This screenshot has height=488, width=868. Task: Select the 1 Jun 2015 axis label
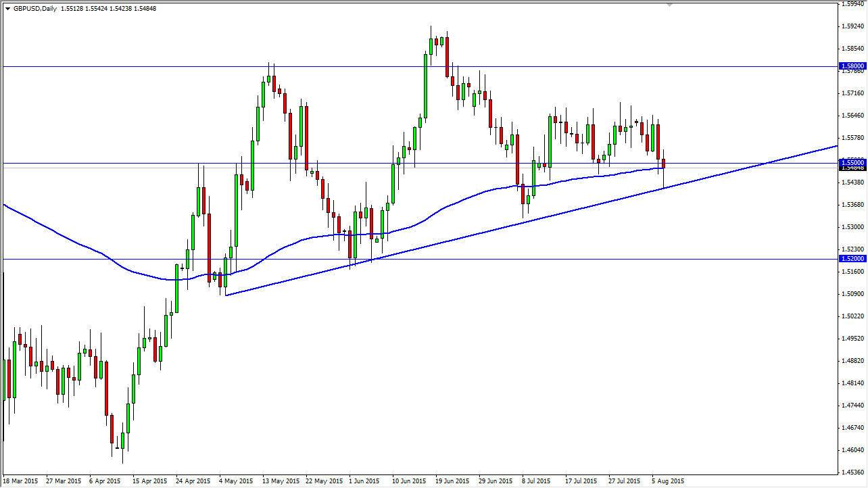[x=362, y=481]
